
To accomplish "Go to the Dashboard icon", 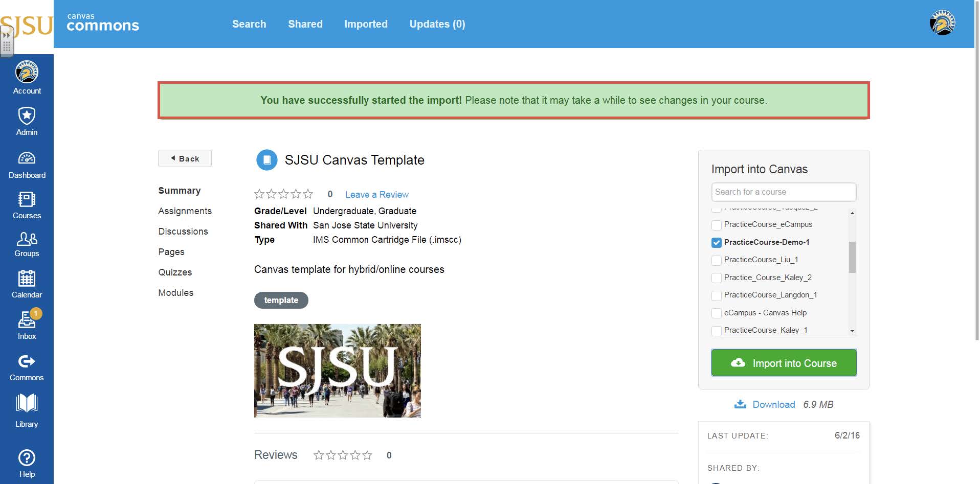I will click(x=27, y=158).
